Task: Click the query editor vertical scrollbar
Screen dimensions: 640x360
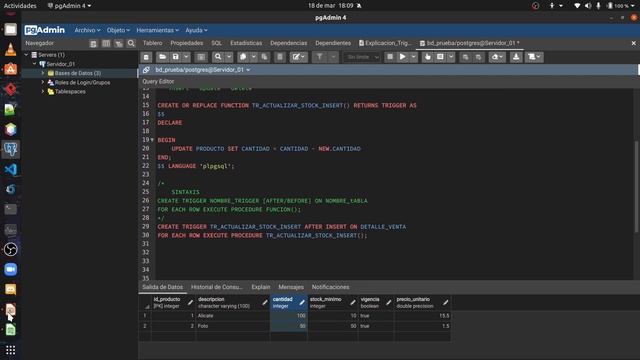Action: [636, 187]
